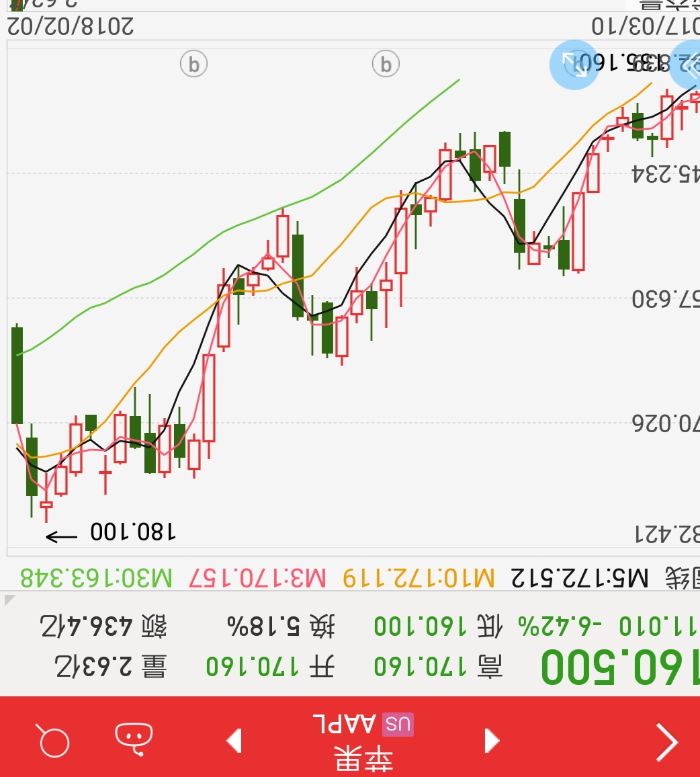Open the robot assistant chat icon
This screenshot has width=700, height=777.
(134, 739)
